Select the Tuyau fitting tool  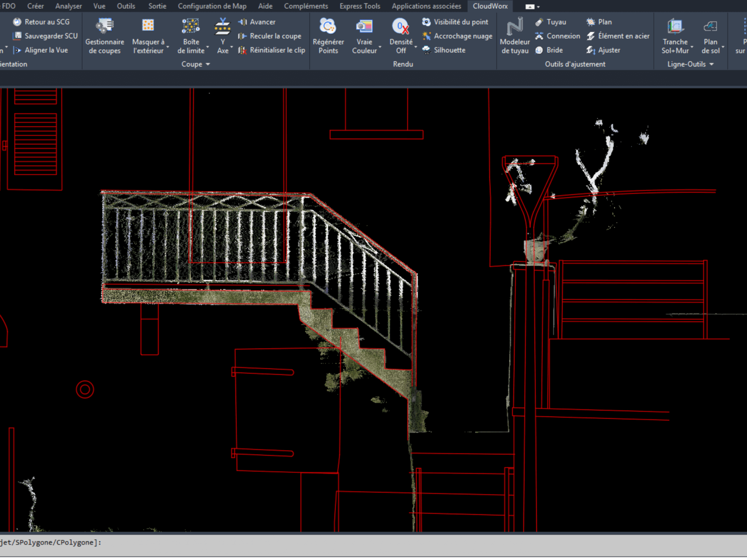coord(551,22)
